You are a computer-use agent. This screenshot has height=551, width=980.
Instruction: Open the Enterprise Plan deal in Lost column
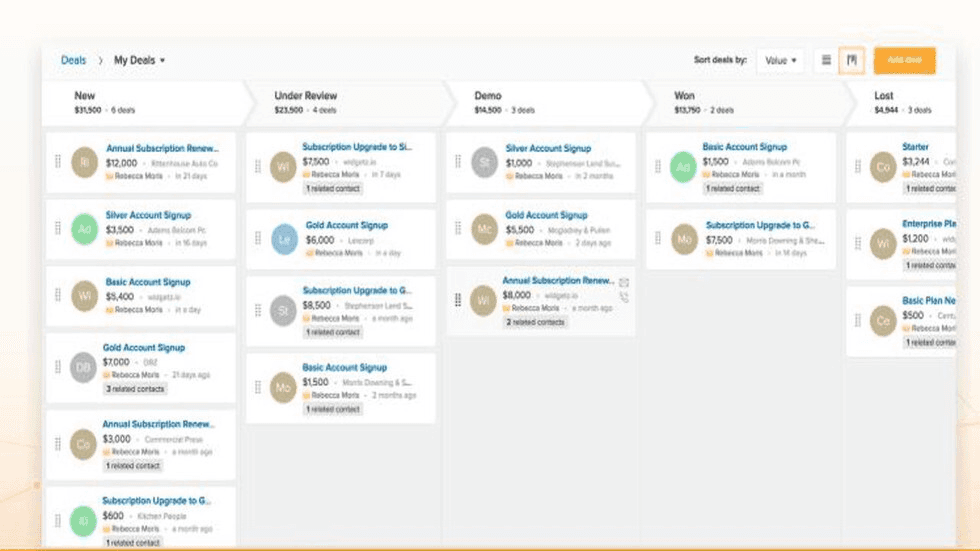coord(929,224)
